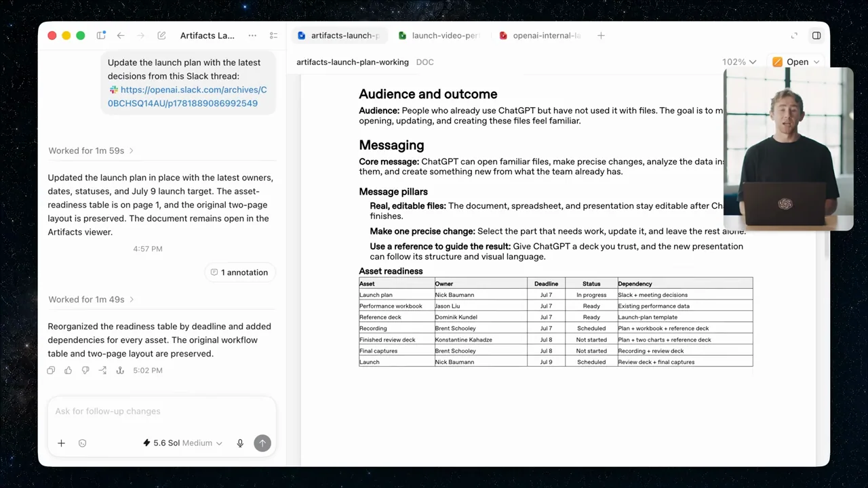Give the latest response a thumbs up
Image resolution: width=868 pixels, height=488 pixels.
coord(68,370)
